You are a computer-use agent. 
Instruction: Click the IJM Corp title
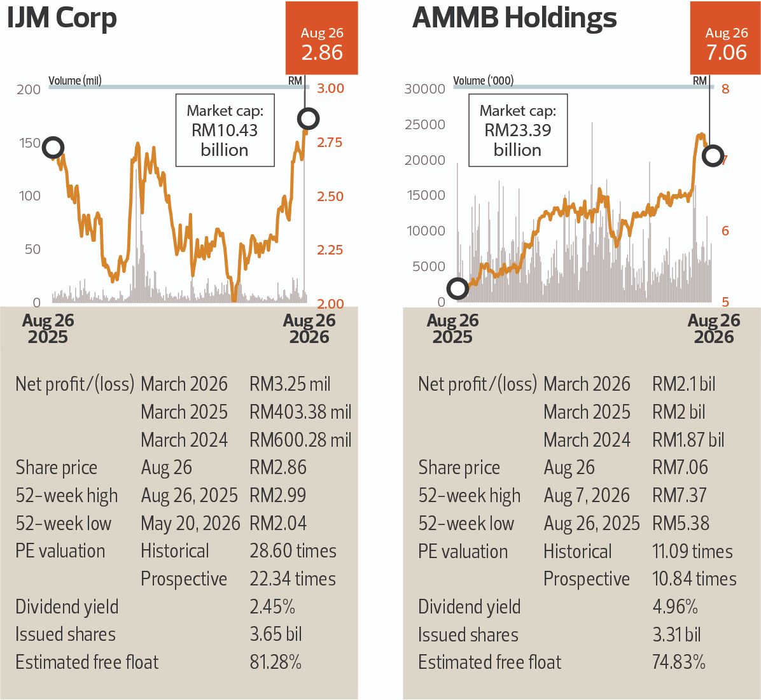62,18
